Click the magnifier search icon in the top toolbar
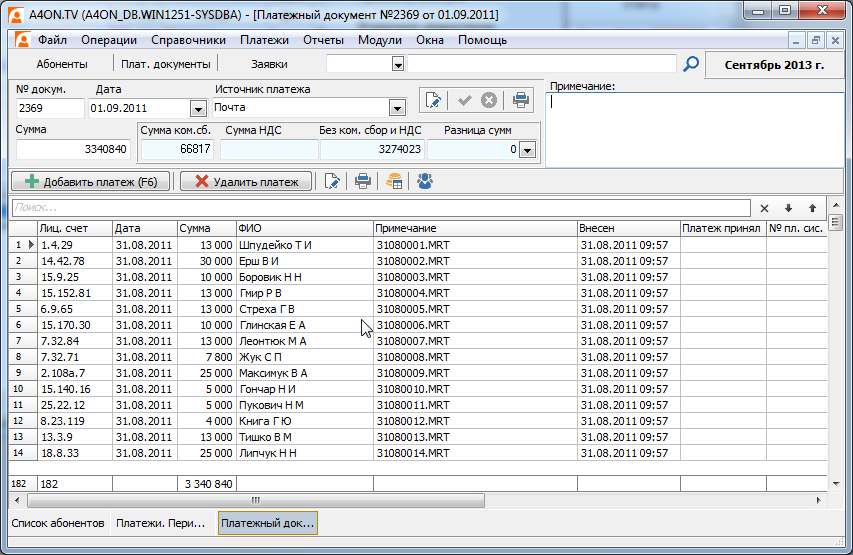853x555 pixels. click(690, 64)
